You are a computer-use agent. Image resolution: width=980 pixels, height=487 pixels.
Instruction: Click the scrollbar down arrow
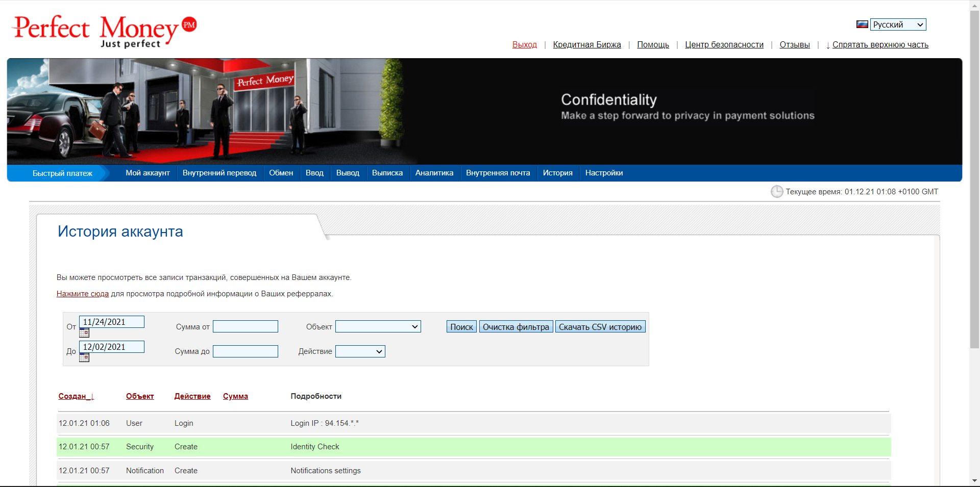[974, 481]
